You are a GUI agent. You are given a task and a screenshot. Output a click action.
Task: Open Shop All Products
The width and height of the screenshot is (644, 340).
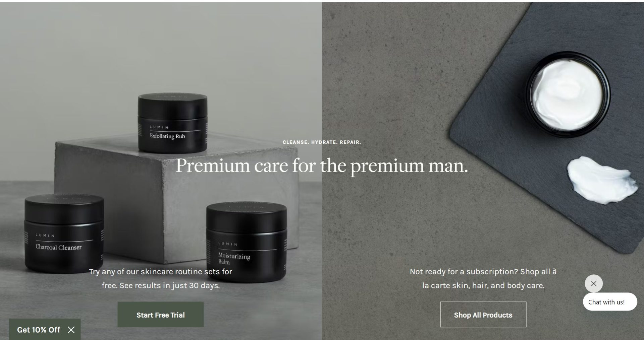coord(483,315)
